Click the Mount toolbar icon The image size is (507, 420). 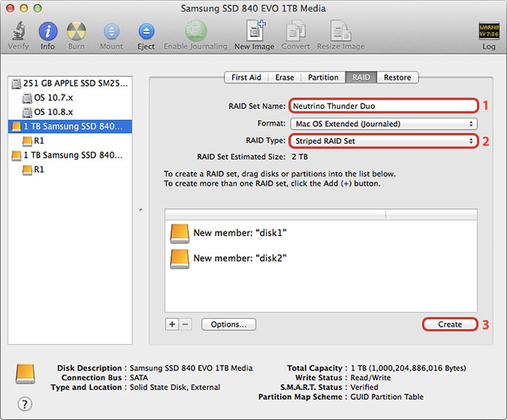click(x=111, y=32)
